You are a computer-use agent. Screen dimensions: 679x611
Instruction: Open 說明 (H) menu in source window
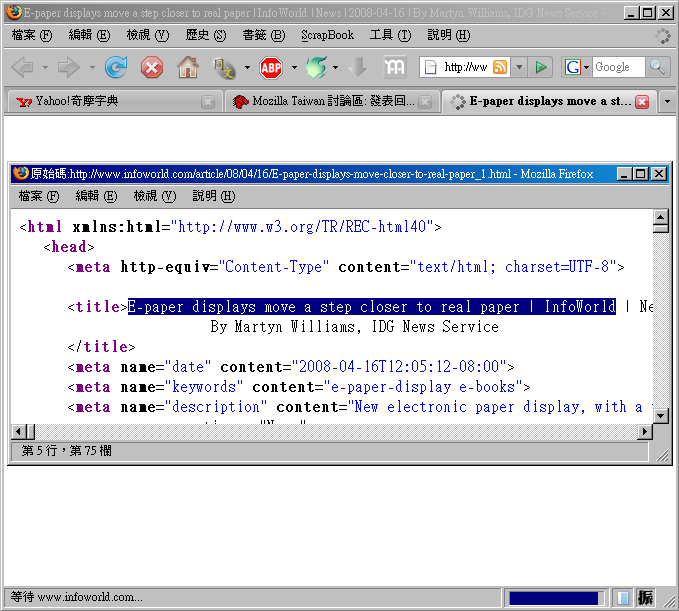213,196
